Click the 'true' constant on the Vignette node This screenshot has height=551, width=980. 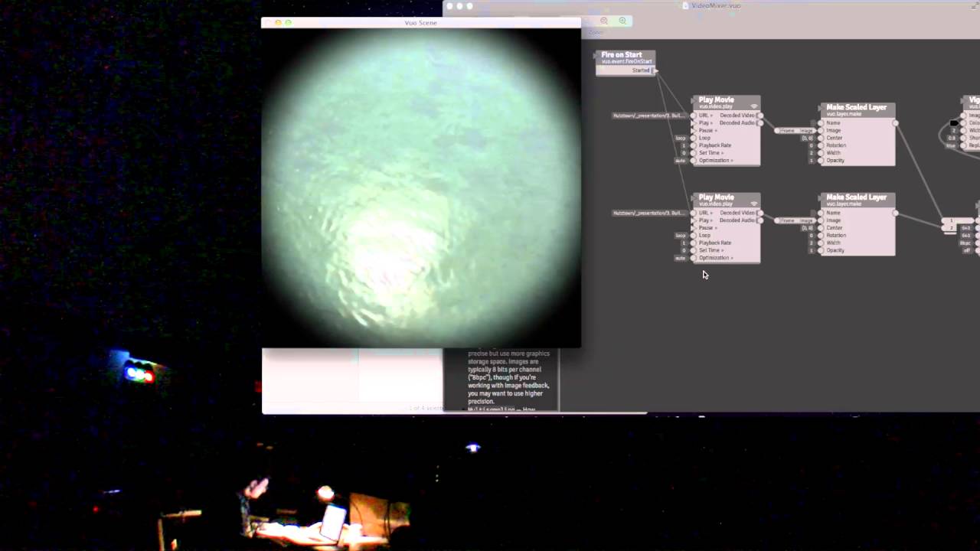951,145
